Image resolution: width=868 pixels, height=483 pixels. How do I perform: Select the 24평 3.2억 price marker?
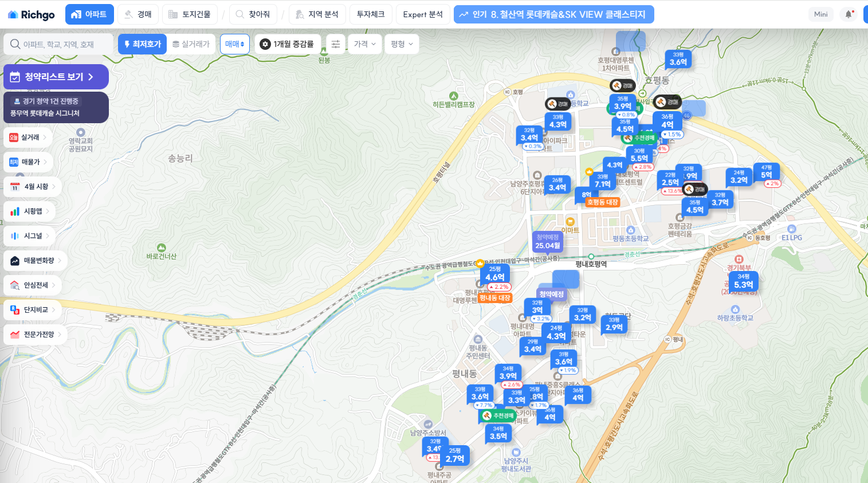(x=739, y=177)
